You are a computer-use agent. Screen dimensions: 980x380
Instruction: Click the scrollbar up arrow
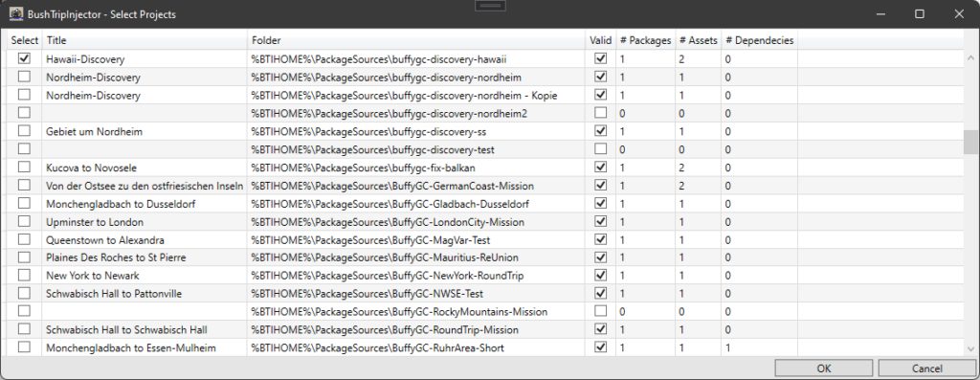970,58
